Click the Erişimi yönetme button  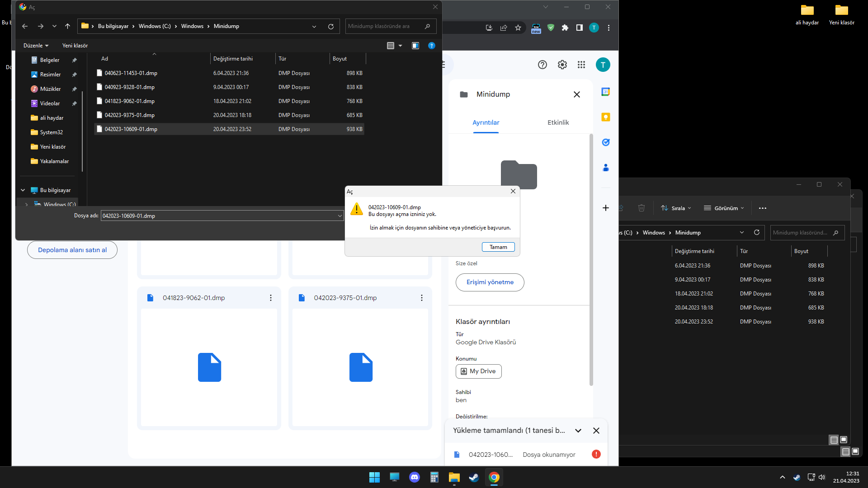490,282
